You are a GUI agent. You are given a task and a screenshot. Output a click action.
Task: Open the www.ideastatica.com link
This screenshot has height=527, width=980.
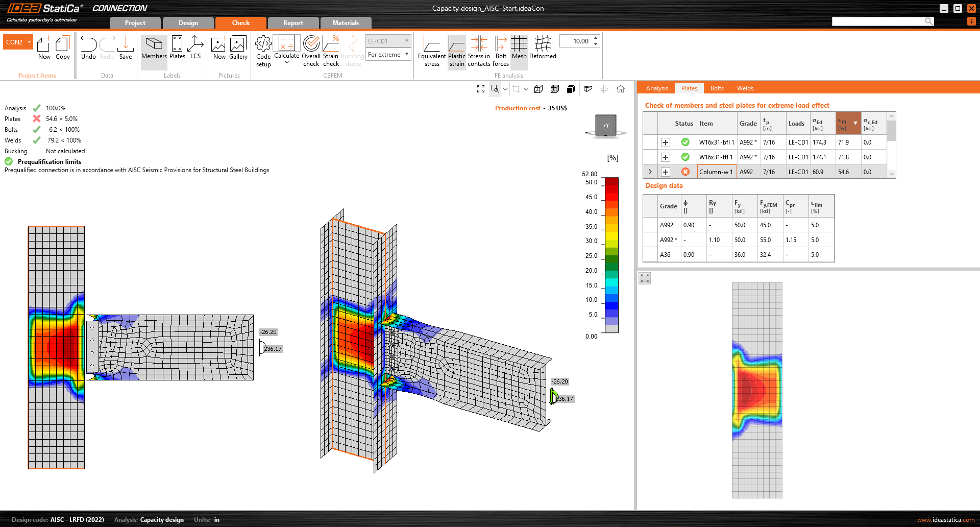pos(945,520)
